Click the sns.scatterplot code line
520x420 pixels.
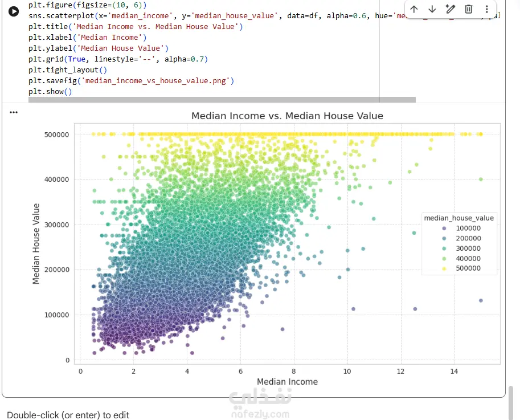click(x=264, y=16)
